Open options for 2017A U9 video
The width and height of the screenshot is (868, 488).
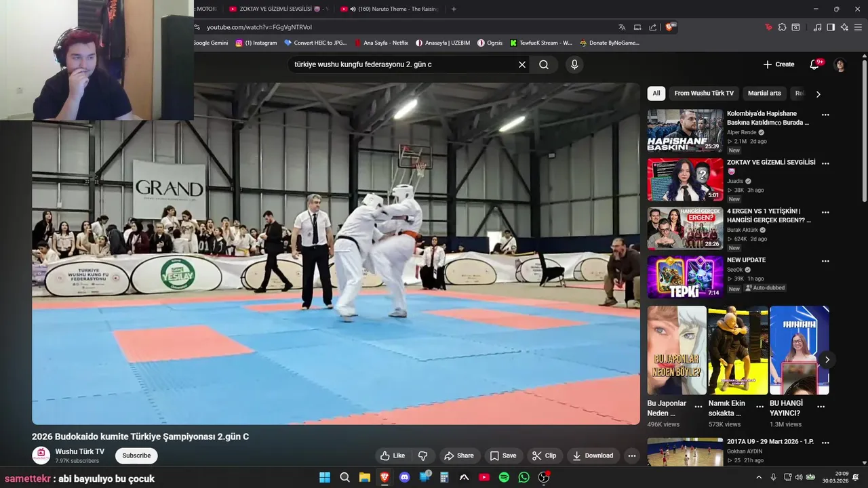tap(825, 443)
